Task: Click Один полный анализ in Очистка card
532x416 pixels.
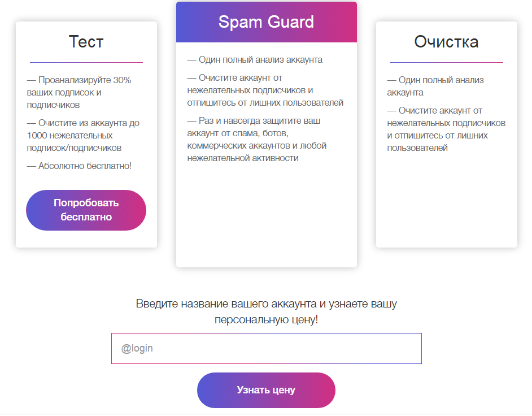Action: click(435, 86)
